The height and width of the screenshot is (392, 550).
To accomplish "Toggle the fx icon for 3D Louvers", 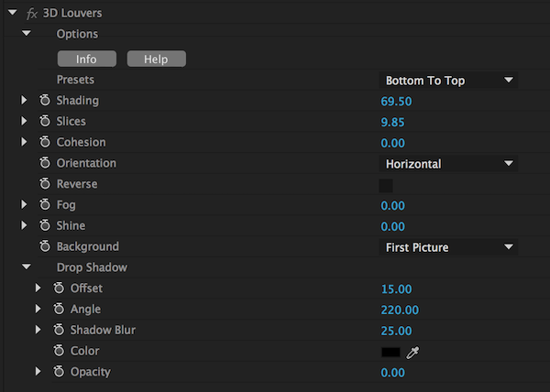I will click(x=31, y=14).
